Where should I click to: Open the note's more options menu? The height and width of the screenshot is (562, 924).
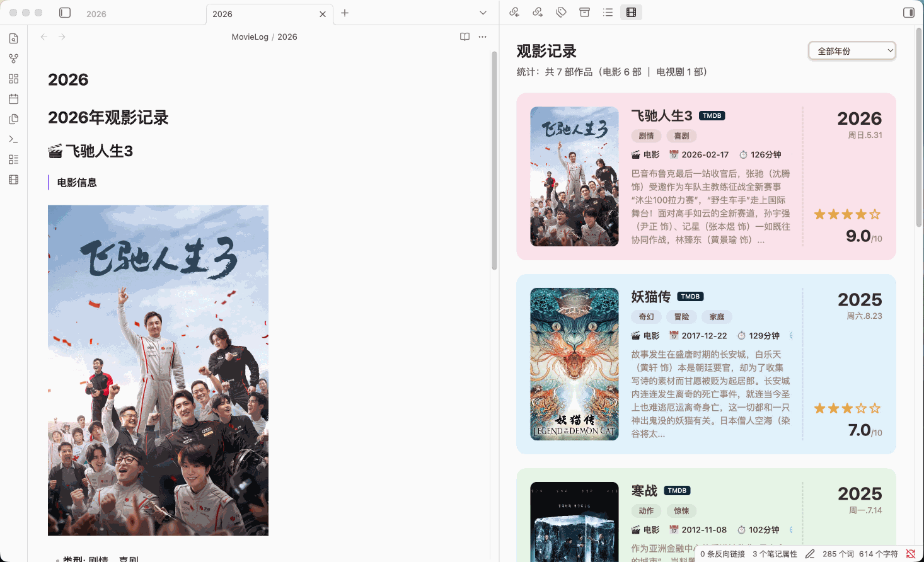(482, 37)
